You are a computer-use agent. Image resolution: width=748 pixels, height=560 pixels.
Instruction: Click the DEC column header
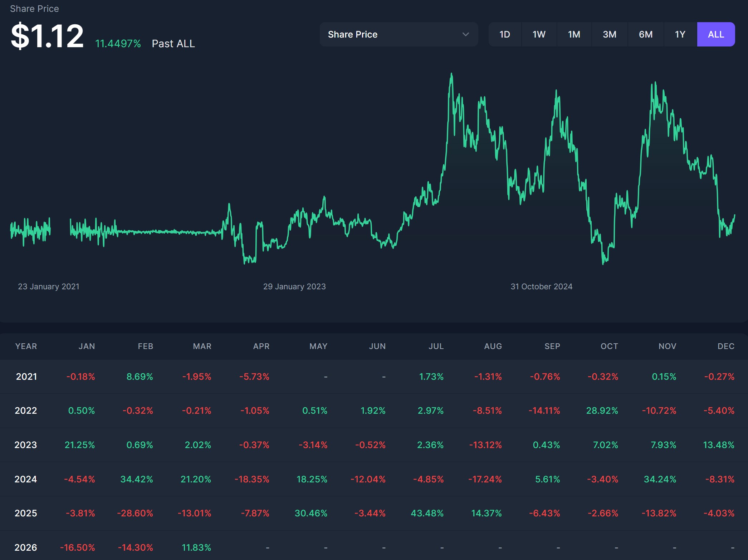(725, 346)
